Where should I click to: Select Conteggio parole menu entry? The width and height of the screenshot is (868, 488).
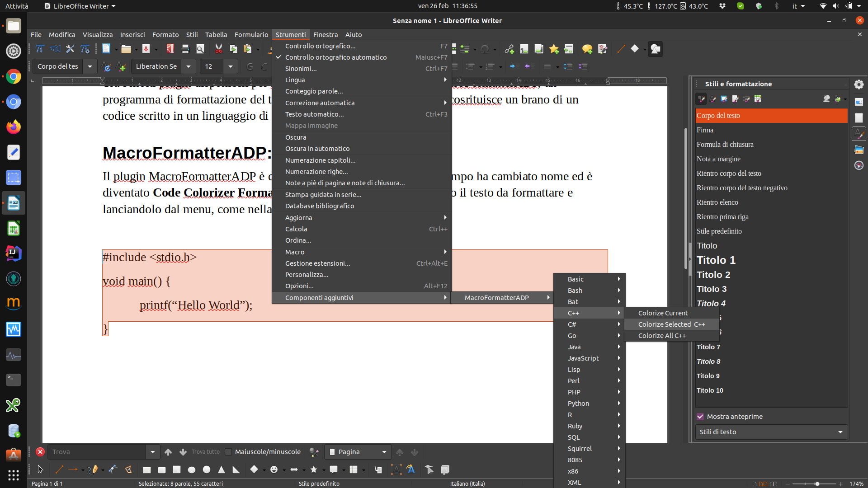(x=361, y=91)
